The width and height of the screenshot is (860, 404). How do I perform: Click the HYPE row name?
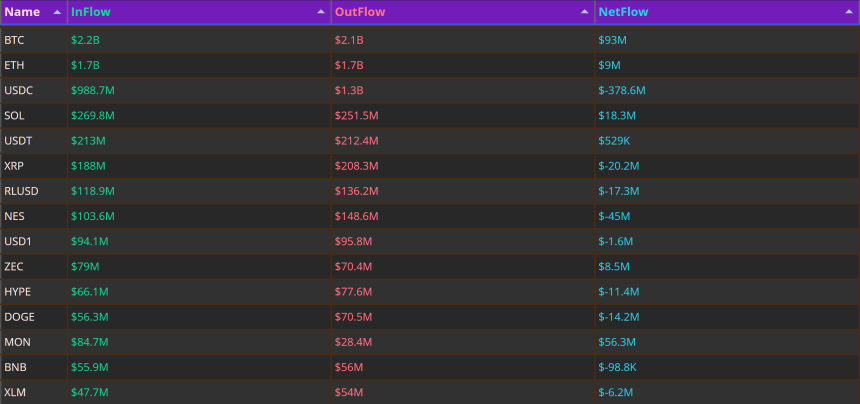pyautogui.click(x=18, y=292)
